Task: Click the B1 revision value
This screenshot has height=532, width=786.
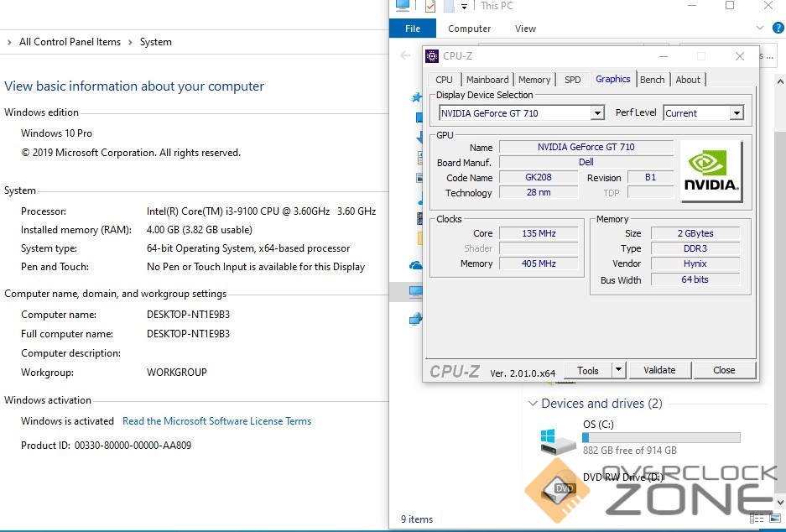Action: tap(650, 177)
